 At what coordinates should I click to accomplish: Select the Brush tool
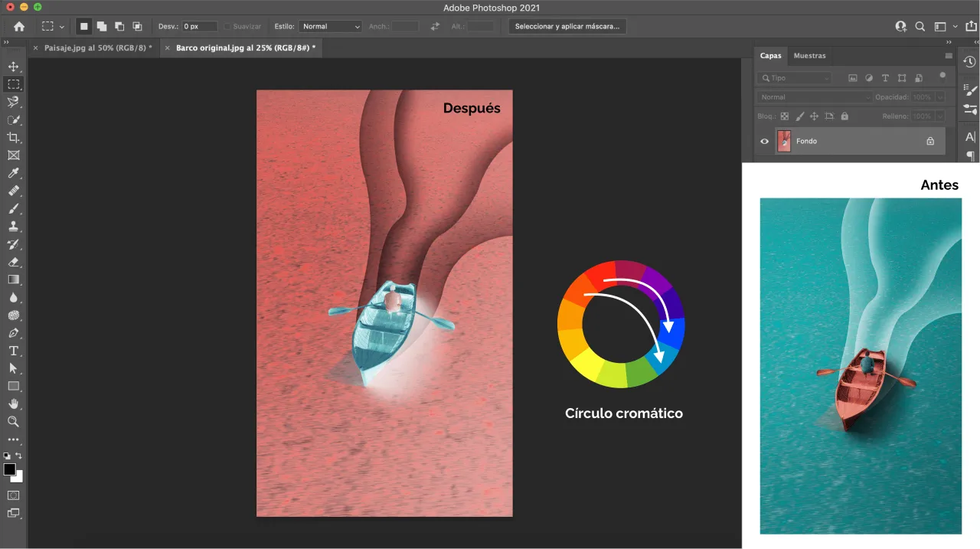point(14,209)
